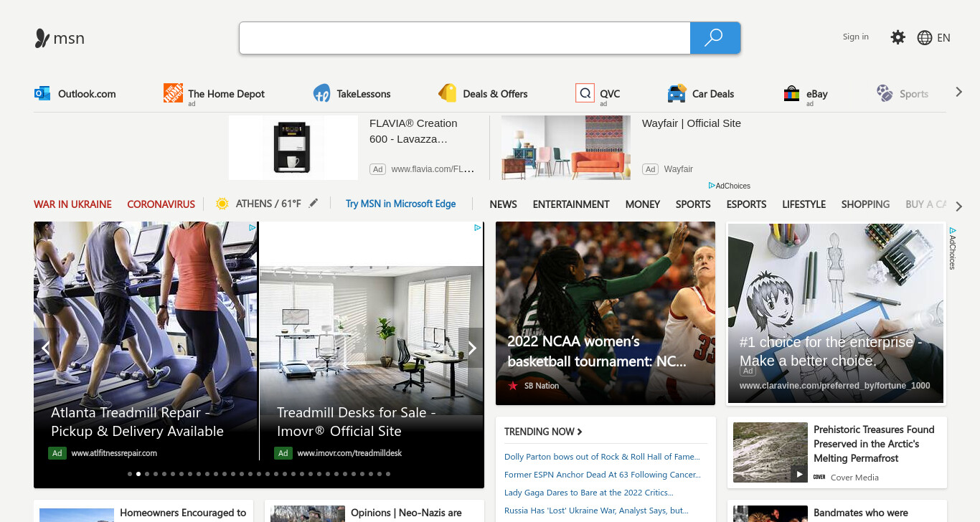Click the AdChoices icon under the ads
This screenshot has height=522, width=980.
[712, 186]
